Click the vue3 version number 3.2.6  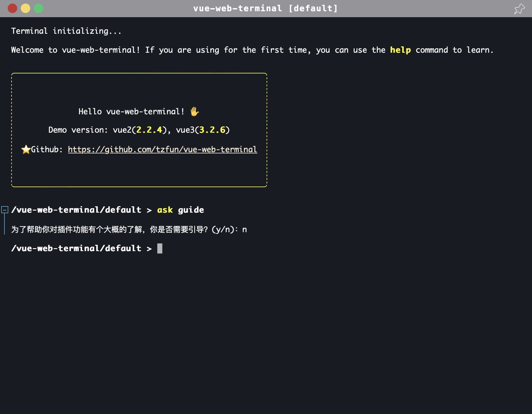click(212, 130)
